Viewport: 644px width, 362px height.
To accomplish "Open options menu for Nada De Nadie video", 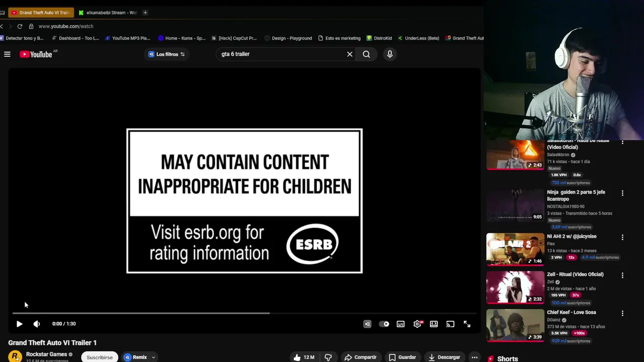I will pos(622,142).
